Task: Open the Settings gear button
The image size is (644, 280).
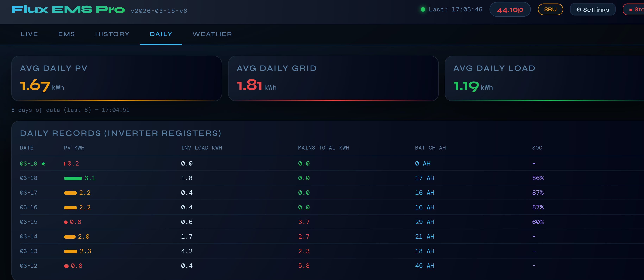Action: pyautogui.click(x=592, y=10)
